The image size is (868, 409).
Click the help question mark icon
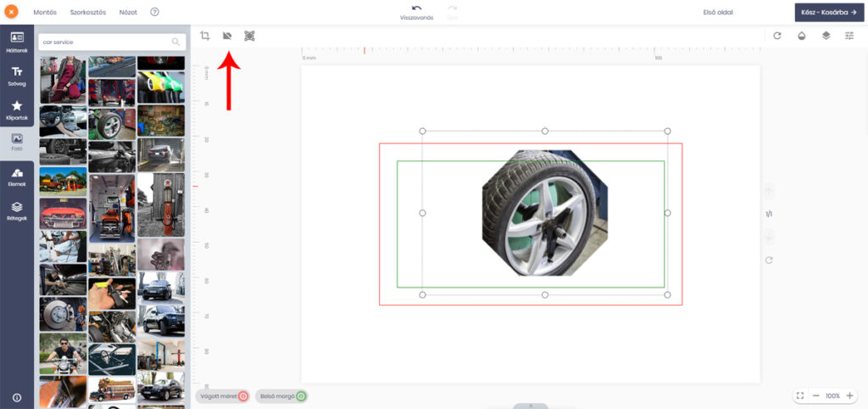coord(154,12)
